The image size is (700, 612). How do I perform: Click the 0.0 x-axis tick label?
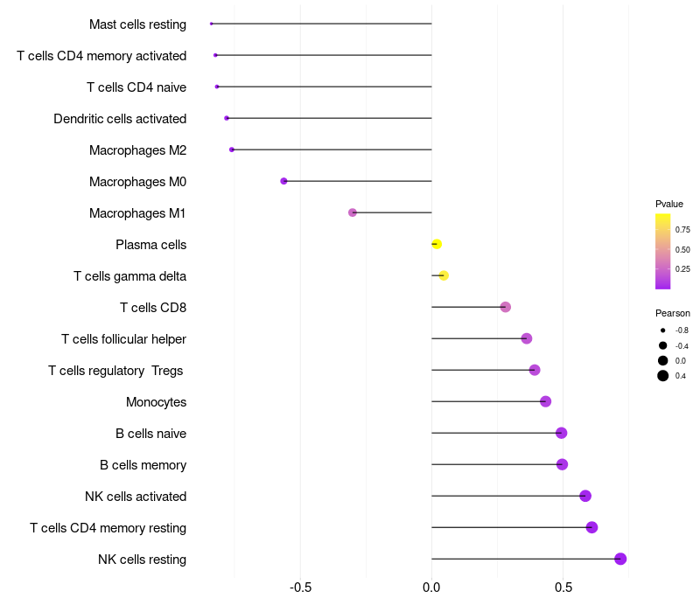(x=431, y=586)
